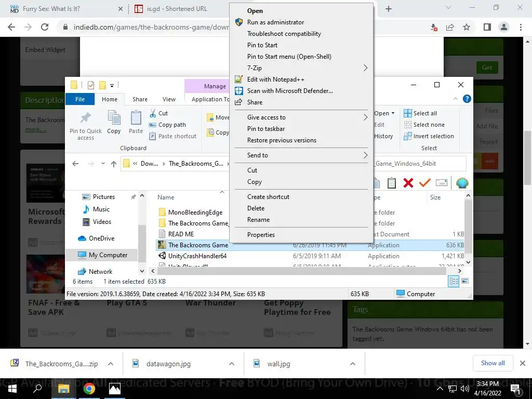Switch to the Share ribbon tab
Viewport: 532px width, 399px height.
(140, 99)
